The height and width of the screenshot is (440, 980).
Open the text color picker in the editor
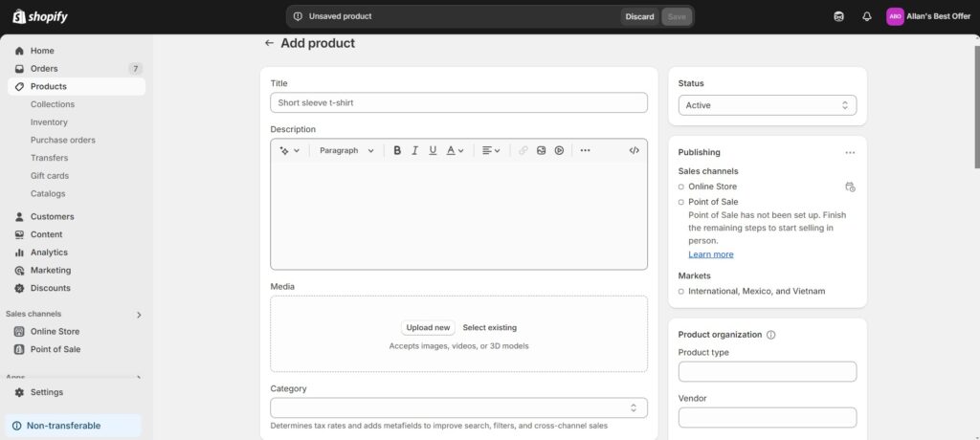coord(455,150)
